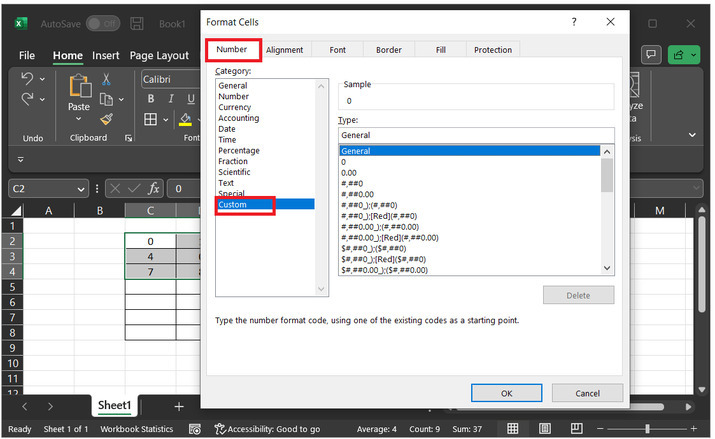Click the Type format code input field
This screenshot has width=715, height=439.
click(x=475, y=135)
